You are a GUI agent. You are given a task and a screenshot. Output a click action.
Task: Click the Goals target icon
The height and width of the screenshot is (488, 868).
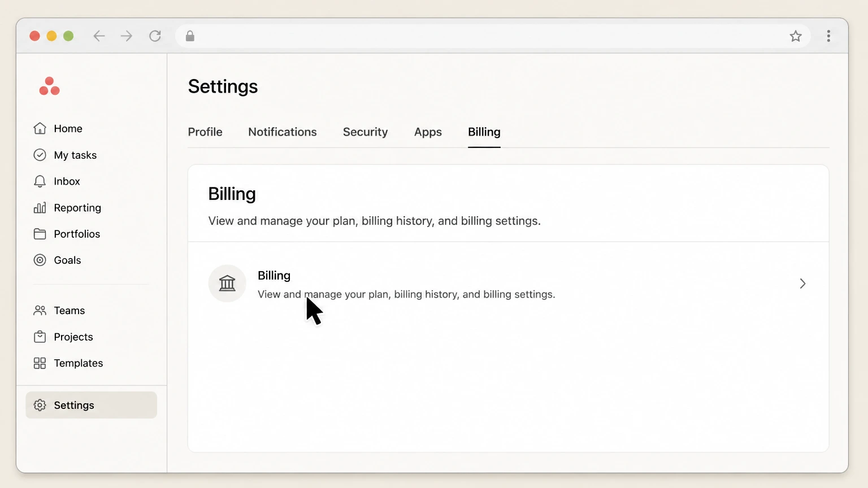click(40, 260)
